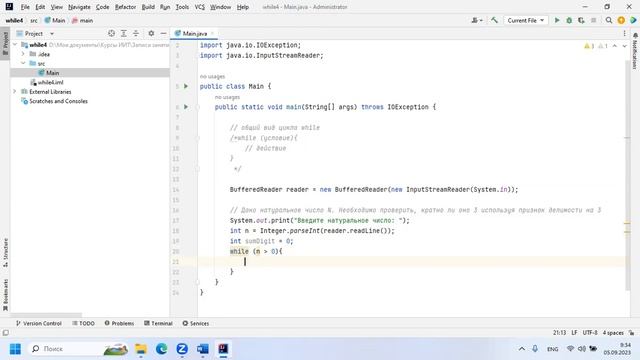Open the Build menu
Image resolution: width=640 pixels, height=360 pixels.
tap(148, 7)
